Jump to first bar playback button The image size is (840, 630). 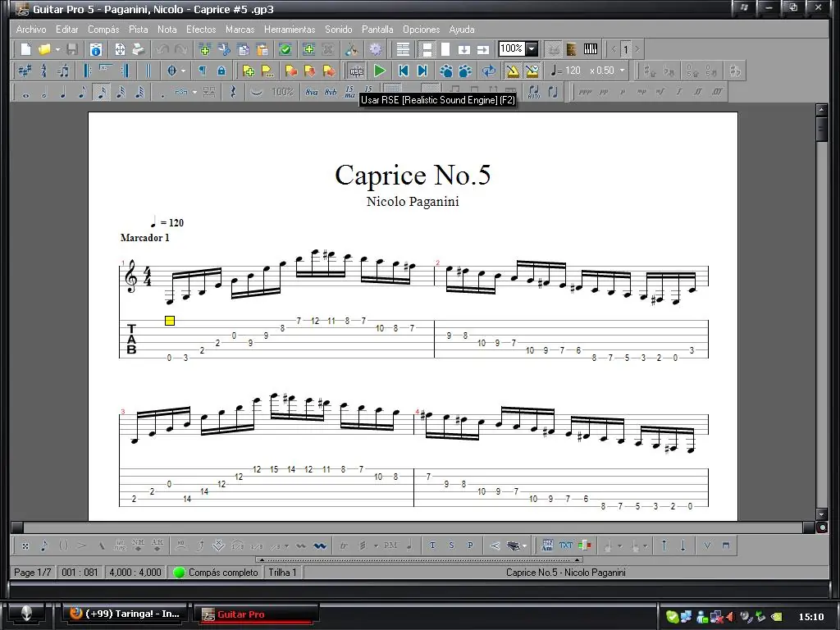click(404, 71)
